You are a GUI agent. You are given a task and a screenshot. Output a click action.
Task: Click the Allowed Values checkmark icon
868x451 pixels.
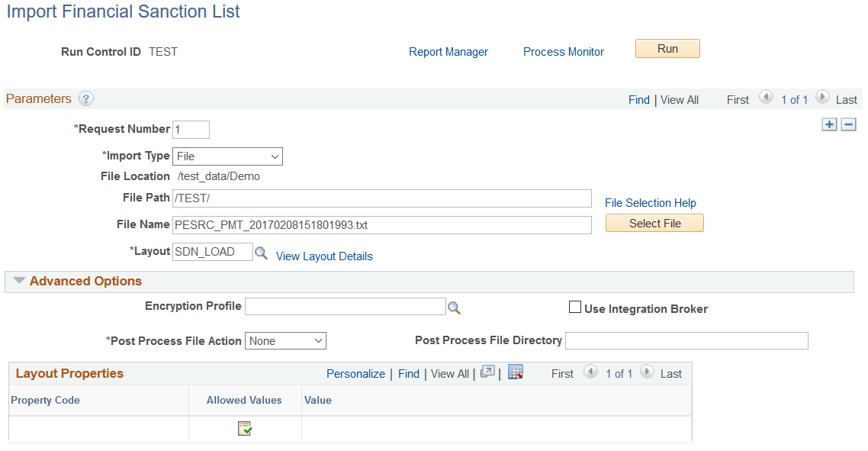pos(244,428)
